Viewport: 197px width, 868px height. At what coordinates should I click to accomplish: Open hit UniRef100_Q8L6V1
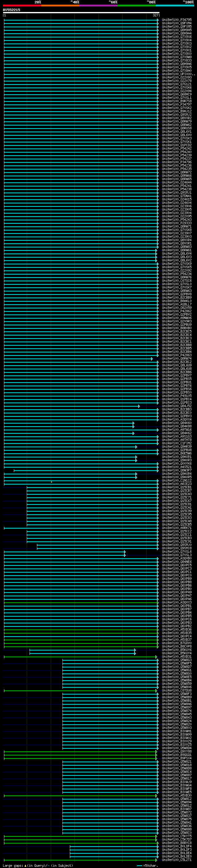[x=176, y=132]
